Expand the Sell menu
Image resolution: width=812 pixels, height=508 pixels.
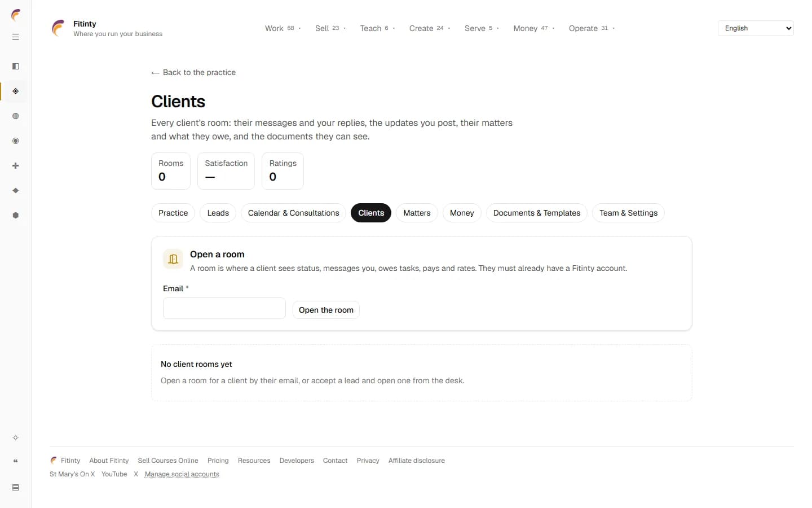pyautogui.click(x=330, y=28)
